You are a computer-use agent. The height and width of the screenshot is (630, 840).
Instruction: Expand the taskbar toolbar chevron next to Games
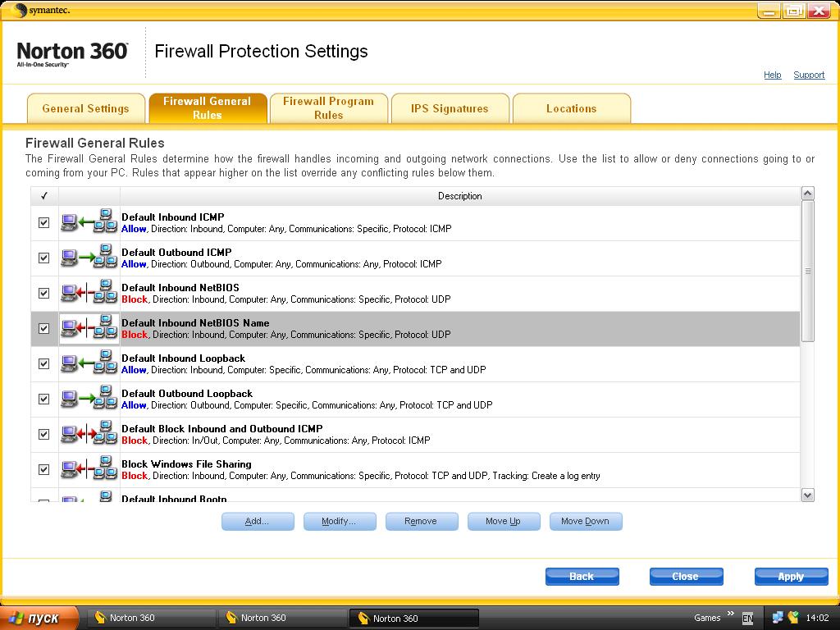pyautogui.click(x=730, y=614)
